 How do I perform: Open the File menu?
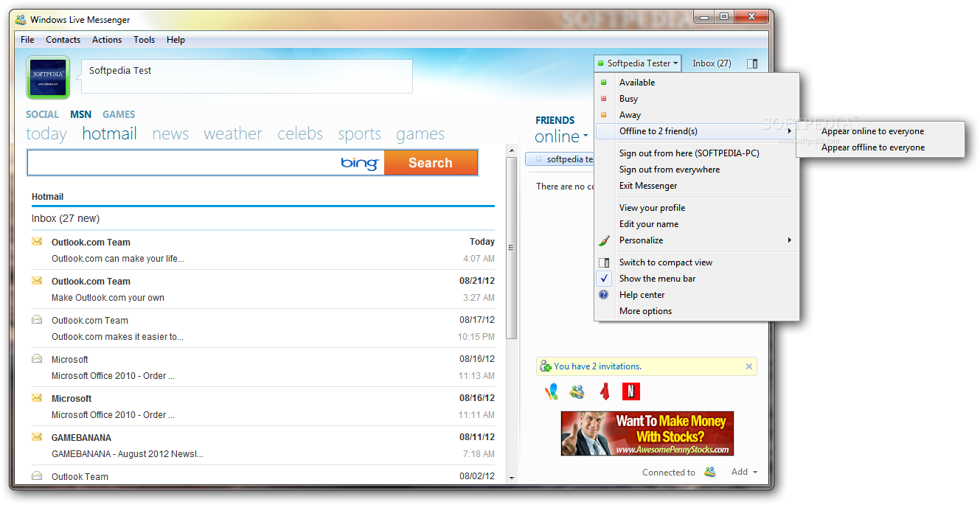click(x=27, y=40)
